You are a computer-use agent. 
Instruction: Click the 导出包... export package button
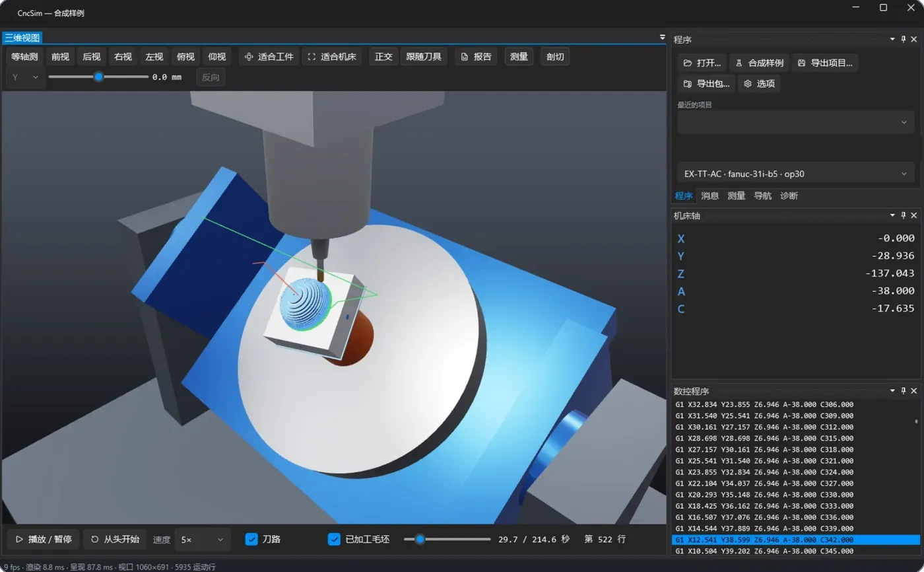(x=706, y=84)
